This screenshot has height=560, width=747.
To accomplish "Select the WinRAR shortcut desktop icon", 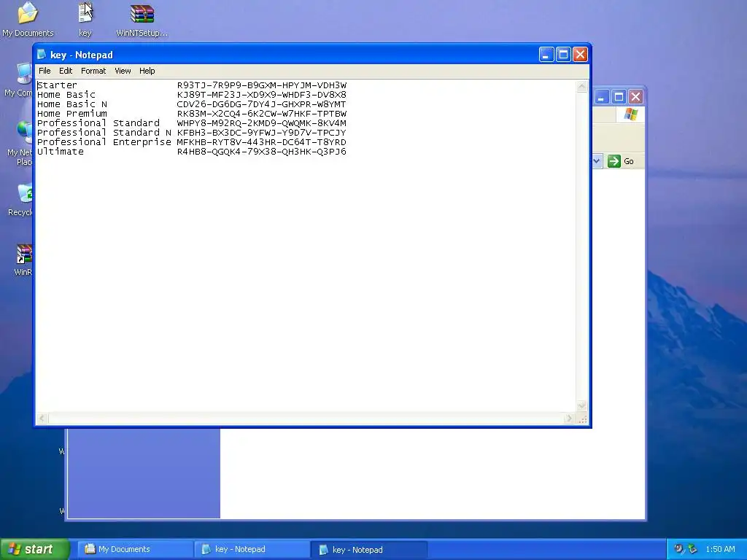I will click(x=23, y=260).
